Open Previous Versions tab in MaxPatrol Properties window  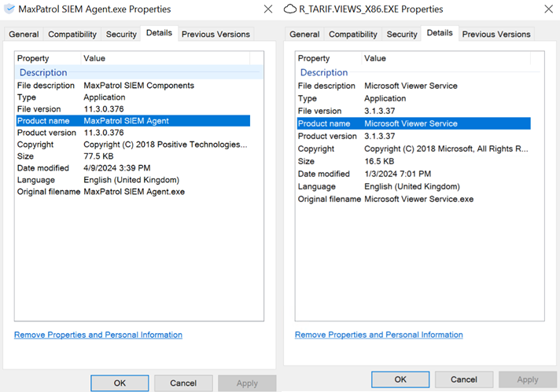pos(216,35)
